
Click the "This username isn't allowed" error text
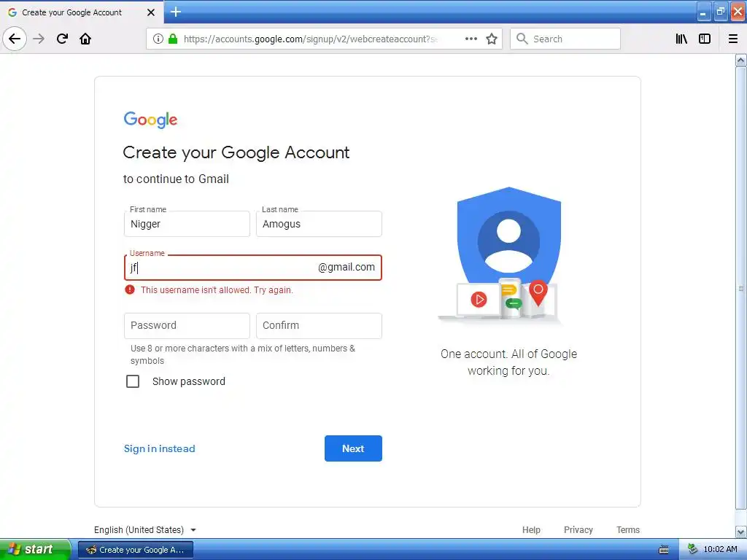click(217, 290)
